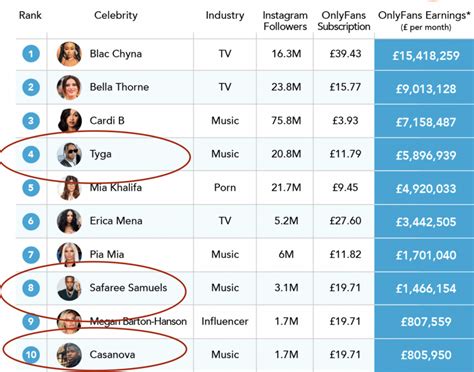Click Casanova's profile thumbnail
Image resolution: width=474 pixels, height=372 pixels.
pyautogui.click(x=69, y=355)
